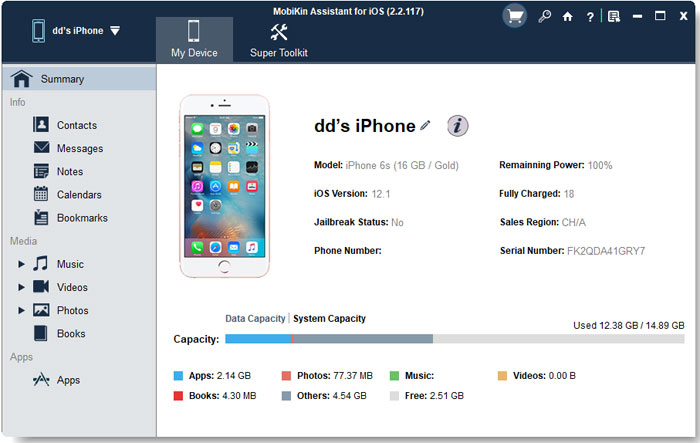Open Contacts in the sidebar
The image size is (700, 443).
(77, 125)
